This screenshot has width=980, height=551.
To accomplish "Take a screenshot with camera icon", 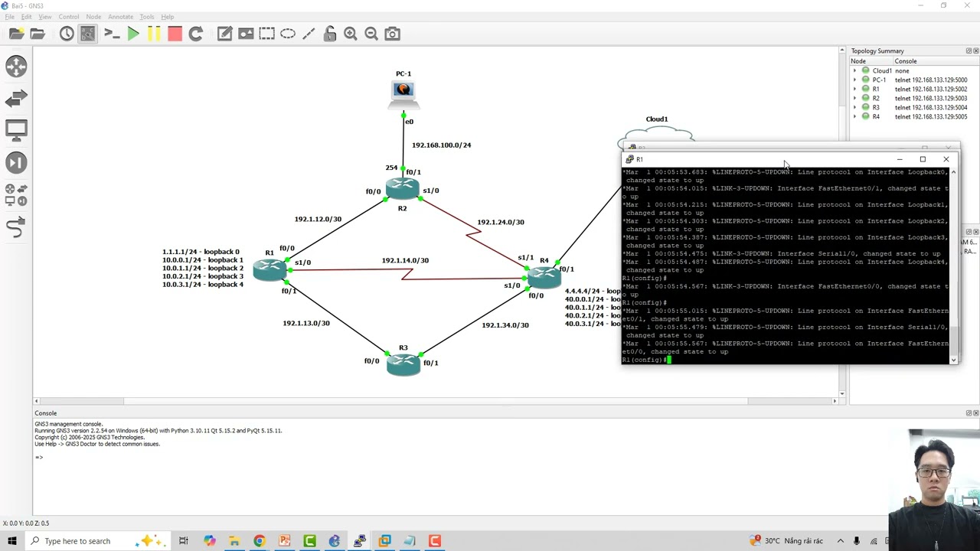I will [393, 34].
